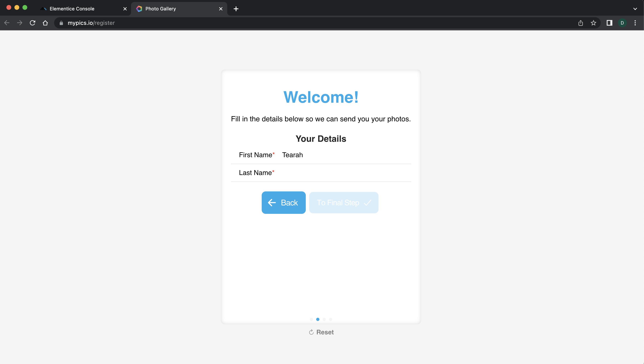Click the browser forward arrow
This screenshot has width=644, height=364.
click(19, 23)
